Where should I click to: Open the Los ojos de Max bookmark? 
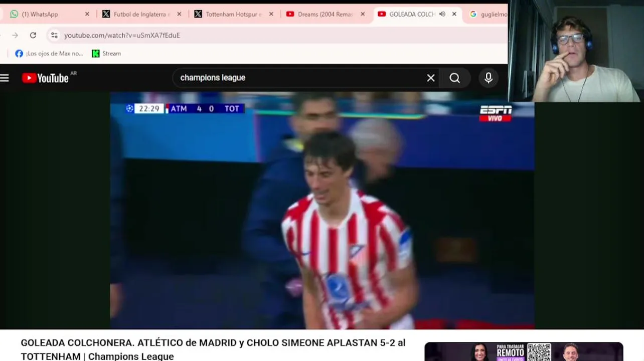click(x=49, y=54)
